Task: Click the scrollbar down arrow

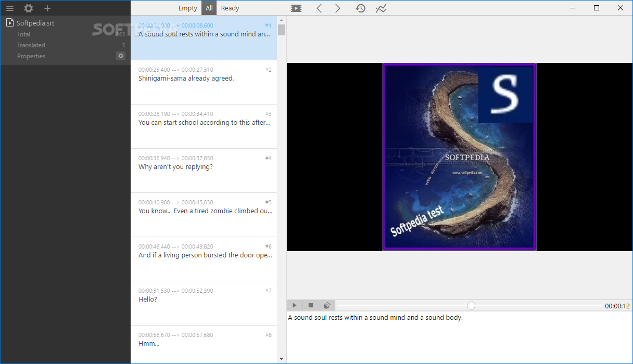Action: [x=282, y=359]
